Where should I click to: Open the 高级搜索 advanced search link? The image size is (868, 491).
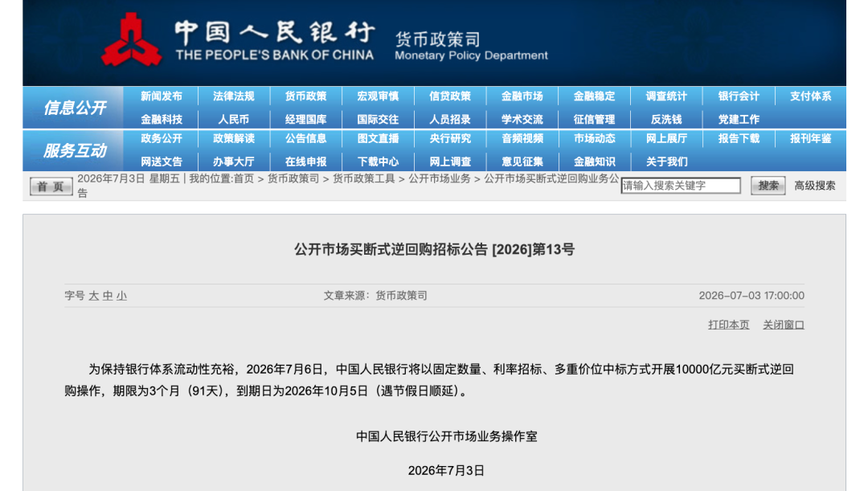pyautogui.click(x=814, y=186)
